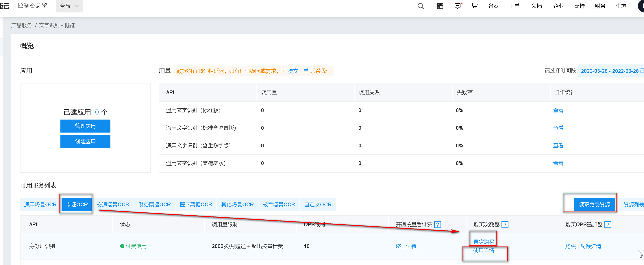The image size is (644, 265).
Task: Open the 支持 menu
Action: pos(580,6)
